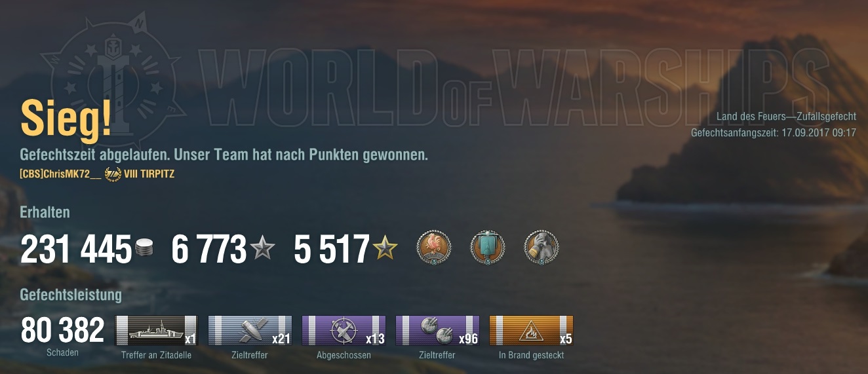868x374 pixels.
Task: Click the clan emblem beside TIRPITZ
Action: [x=113, y=174]
